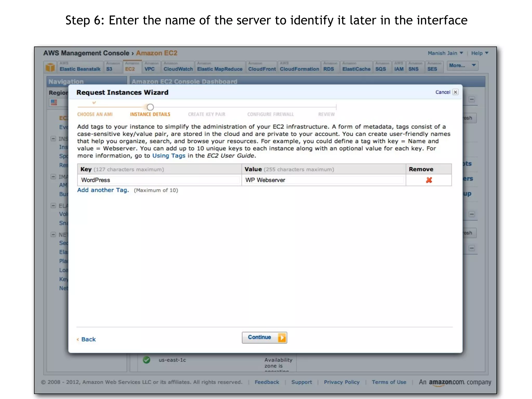Open the Using Tags documentation link
Viewport: 532px width, 399px height.
click(x=169, y=156)
